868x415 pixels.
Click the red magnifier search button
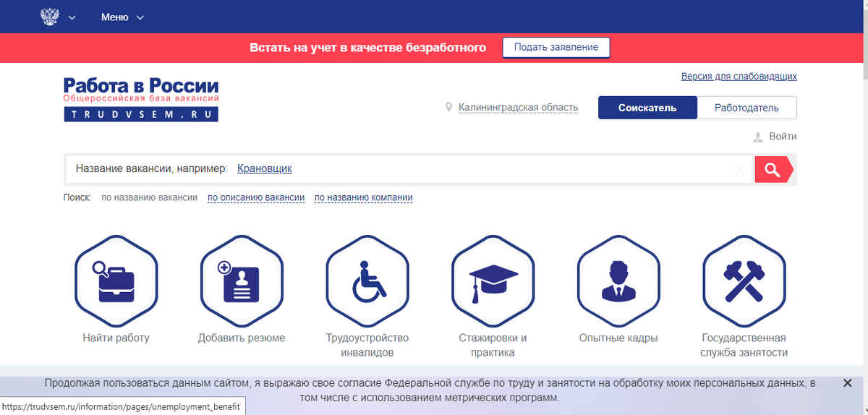773,170
